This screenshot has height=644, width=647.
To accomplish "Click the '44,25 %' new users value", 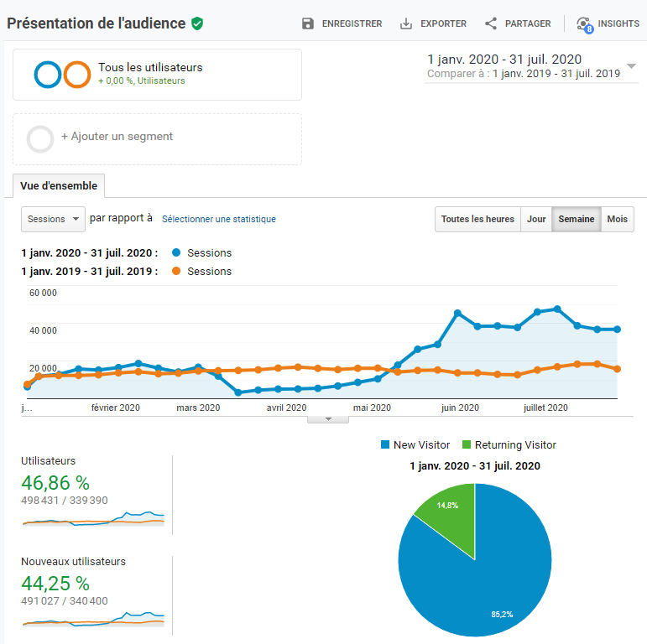I will [x=55, y=583].
